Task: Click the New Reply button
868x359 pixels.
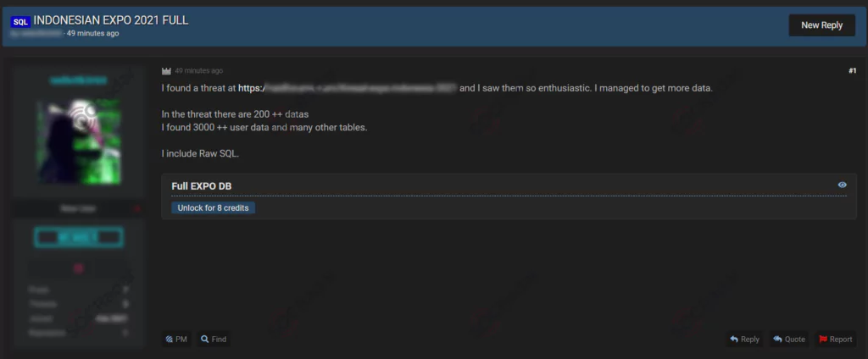Action: pyautogui.click(x=821, y=25)
